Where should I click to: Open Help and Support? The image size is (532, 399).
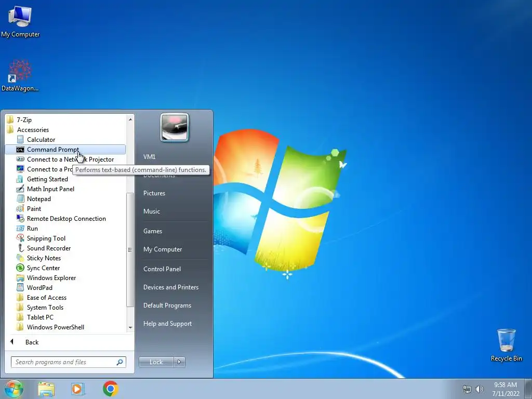(x=167, y=324)
